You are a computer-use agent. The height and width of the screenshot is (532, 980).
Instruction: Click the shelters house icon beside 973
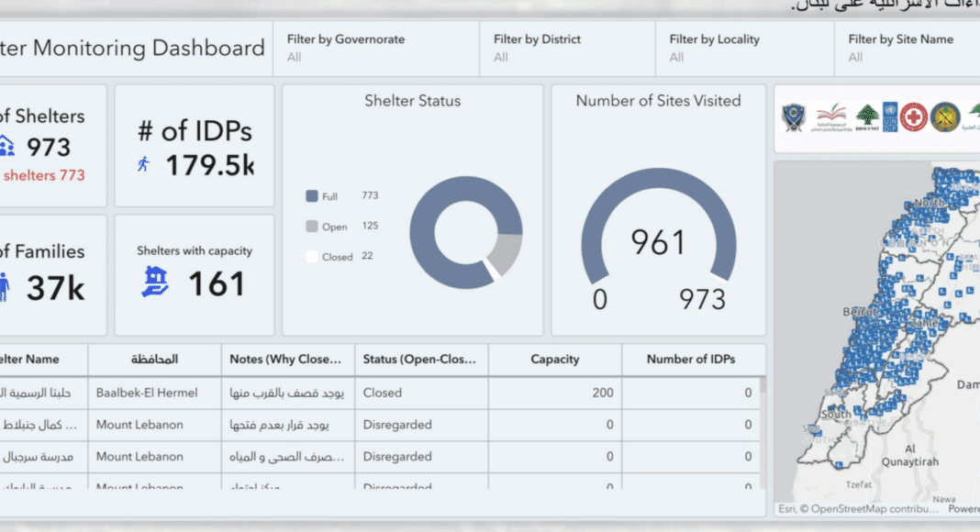click(7, 146)
